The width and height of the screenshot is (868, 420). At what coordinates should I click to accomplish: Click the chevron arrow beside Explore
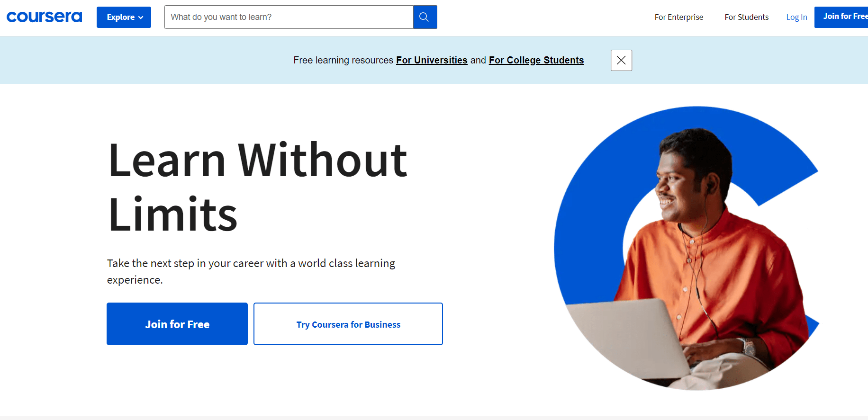141,18
